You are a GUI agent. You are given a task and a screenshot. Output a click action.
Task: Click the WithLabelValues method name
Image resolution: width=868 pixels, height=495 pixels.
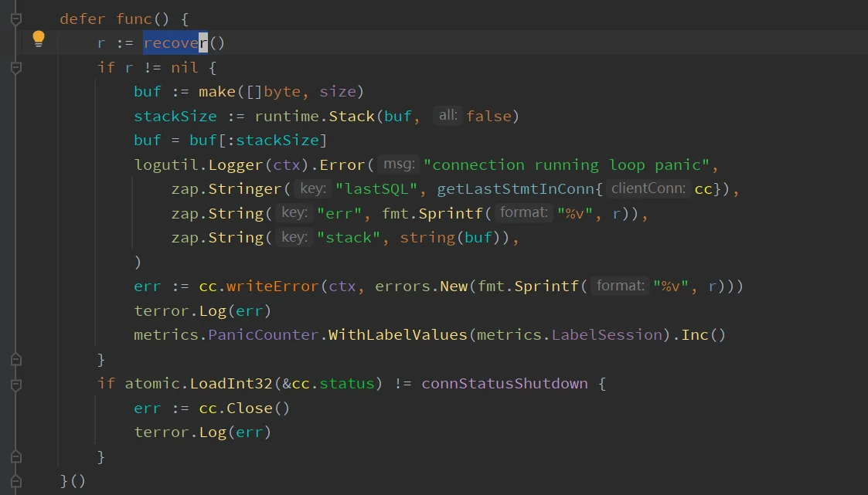pos(398,335)
